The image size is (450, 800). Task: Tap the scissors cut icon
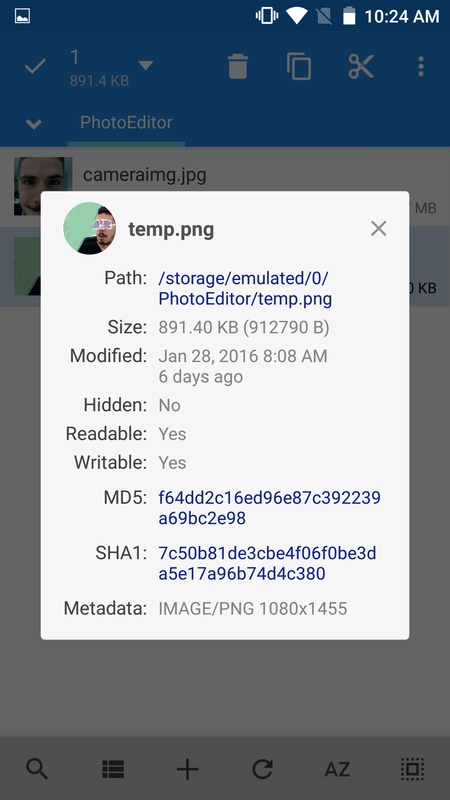[361, 66]
